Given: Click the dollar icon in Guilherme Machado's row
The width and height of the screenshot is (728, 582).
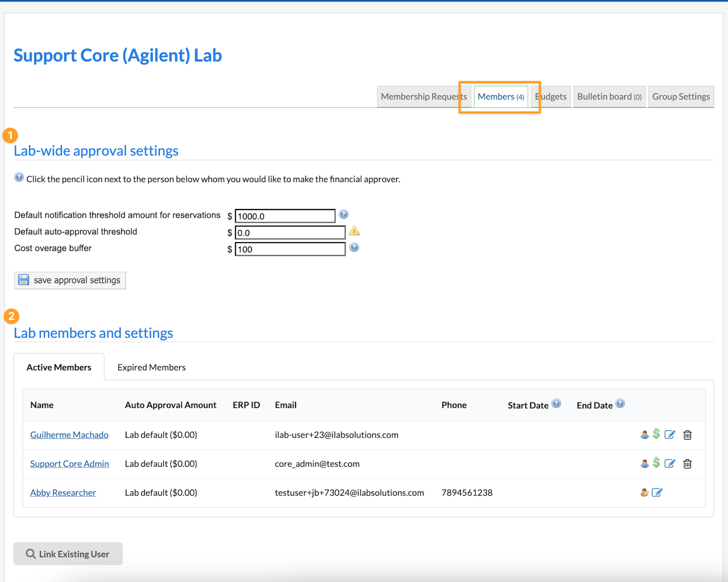Looking at the screenshot, I should 656,434.
